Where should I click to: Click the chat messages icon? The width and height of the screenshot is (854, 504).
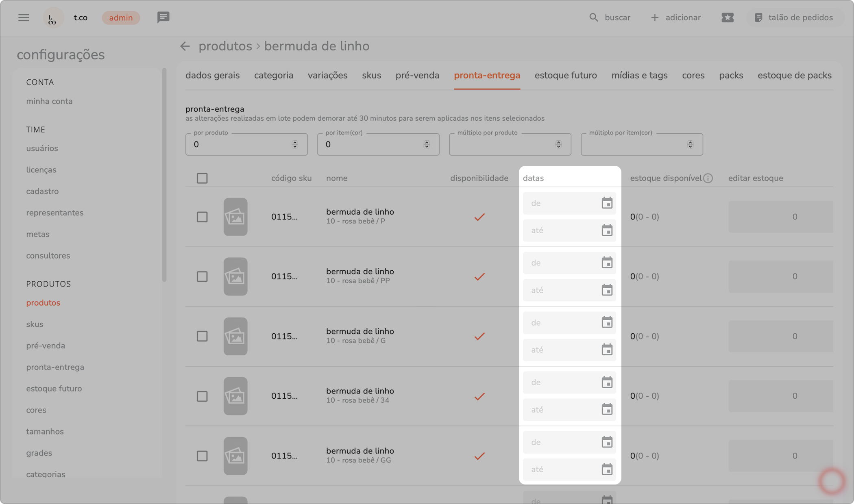click(163, 17)
